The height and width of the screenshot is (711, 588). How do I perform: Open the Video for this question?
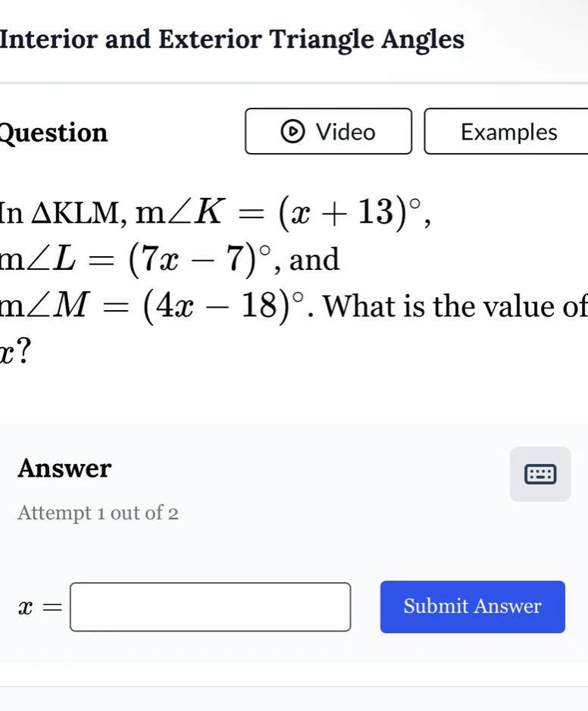[328, 131]
